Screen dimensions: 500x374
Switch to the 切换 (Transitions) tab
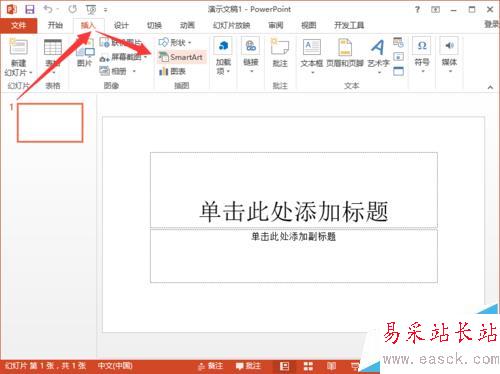(x=154, y=25)
